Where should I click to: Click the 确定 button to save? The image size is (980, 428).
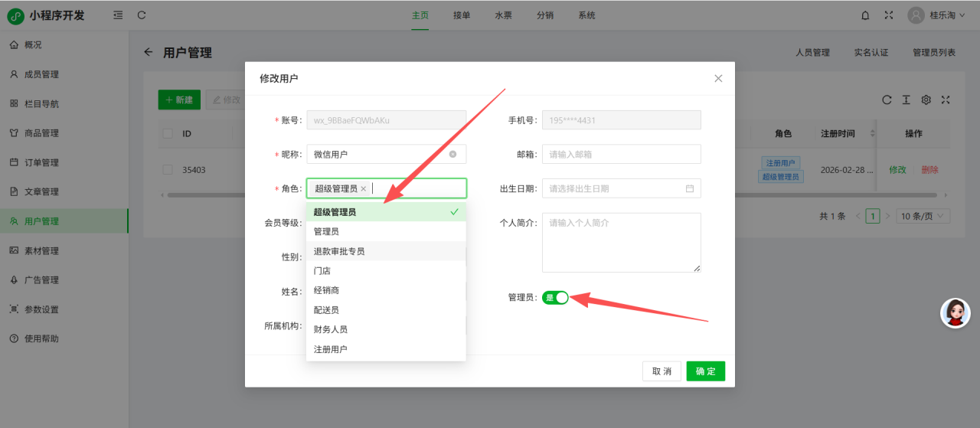pos(705,371)
